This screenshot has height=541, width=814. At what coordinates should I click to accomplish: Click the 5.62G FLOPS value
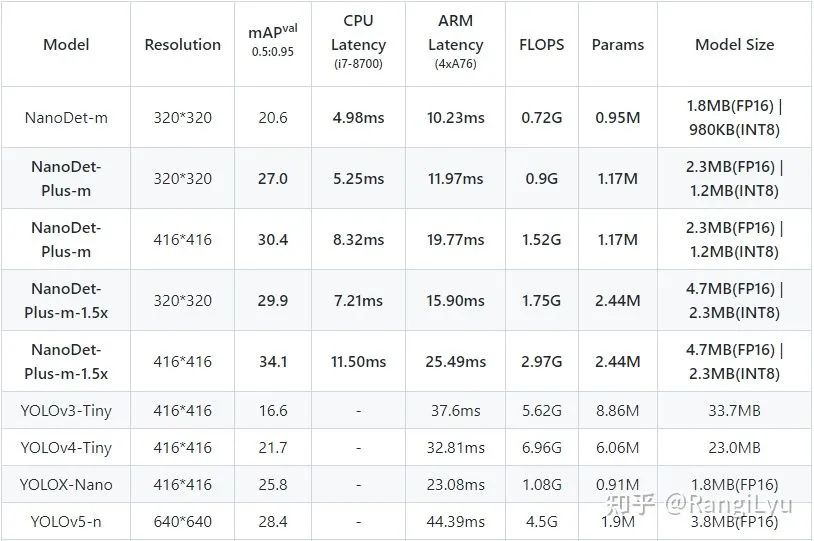tap(542, 411)
